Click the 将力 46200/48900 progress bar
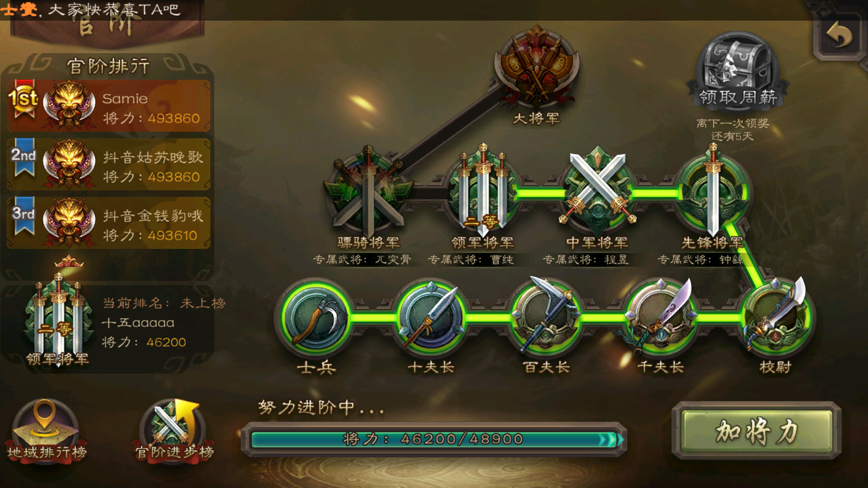 pyautogui.click(x=434, y=439)
